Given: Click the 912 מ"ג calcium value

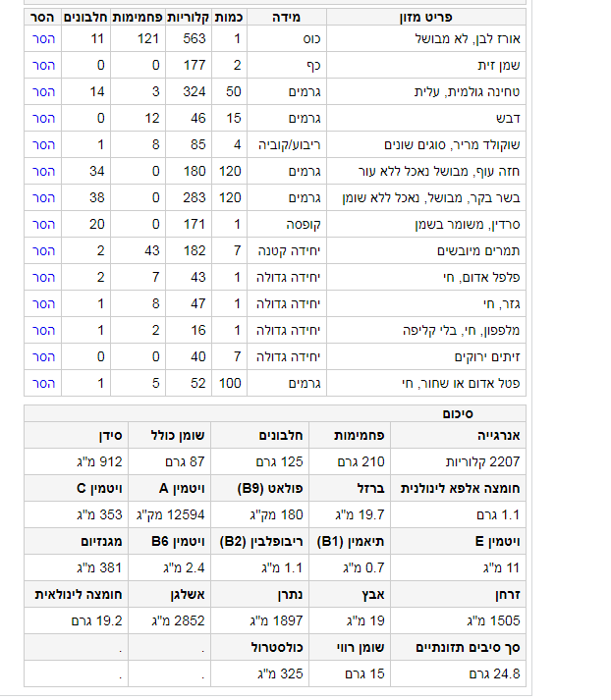Looking at the screenshot, I should (99, 462).
